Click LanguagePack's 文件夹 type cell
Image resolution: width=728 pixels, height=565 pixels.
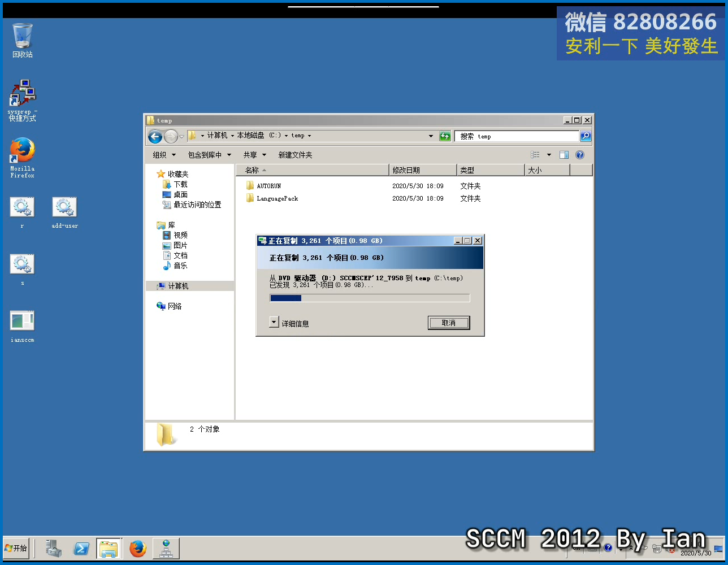pos(470,198)
